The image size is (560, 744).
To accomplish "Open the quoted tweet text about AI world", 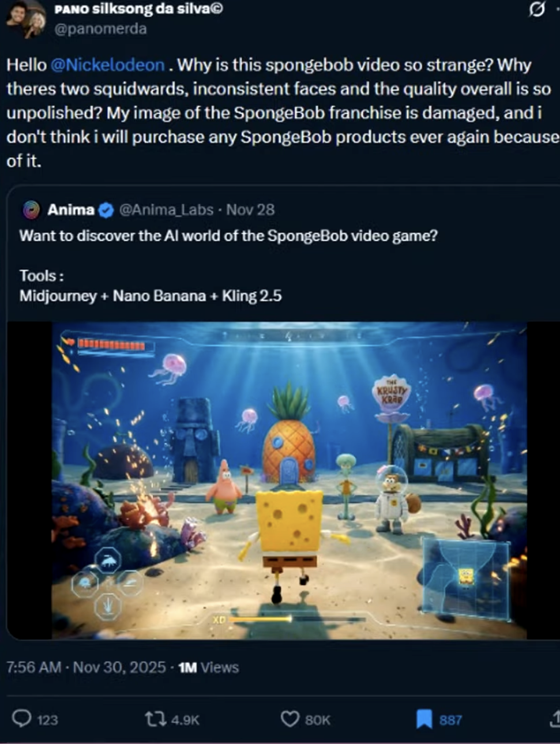I will pyautogui.click(x=228, y=235).
